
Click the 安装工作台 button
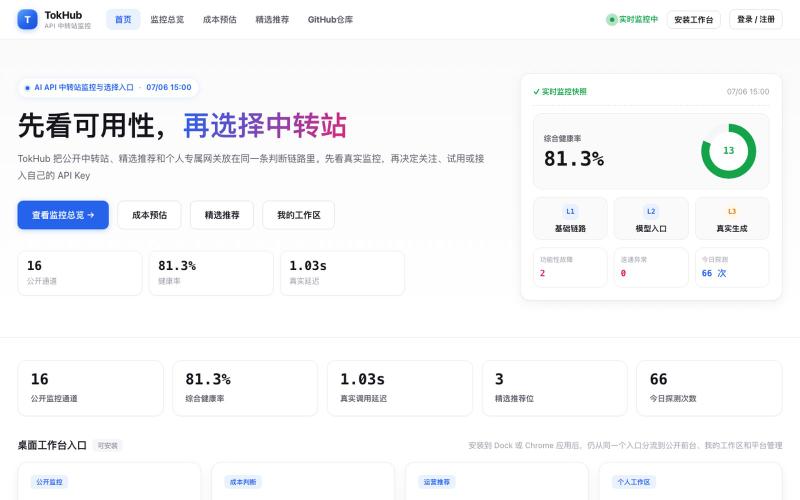[693, 19]
